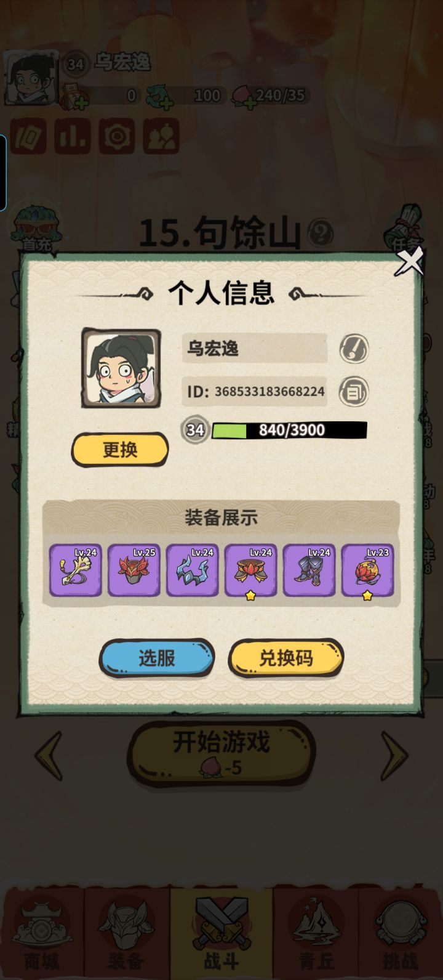This screenshot has width=443, height=980.
Task: Click the 乌宏逸 name field
Action: pos(254,349)
